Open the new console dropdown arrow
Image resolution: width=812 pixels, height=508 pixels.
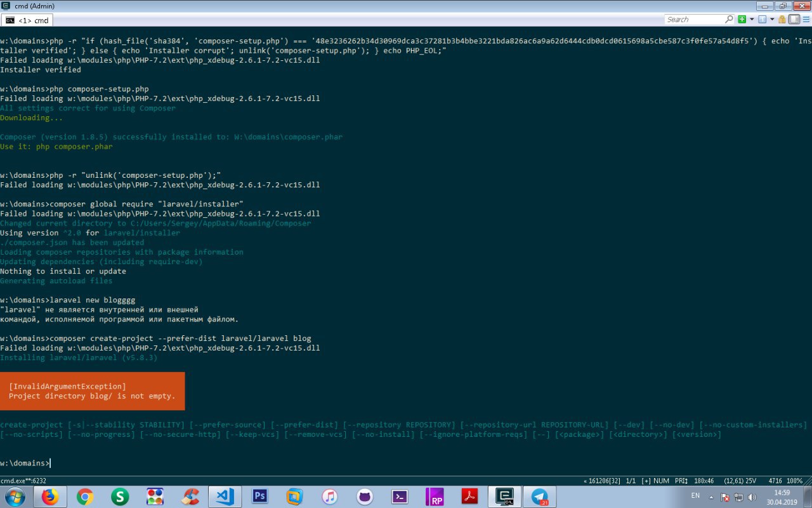752,19
